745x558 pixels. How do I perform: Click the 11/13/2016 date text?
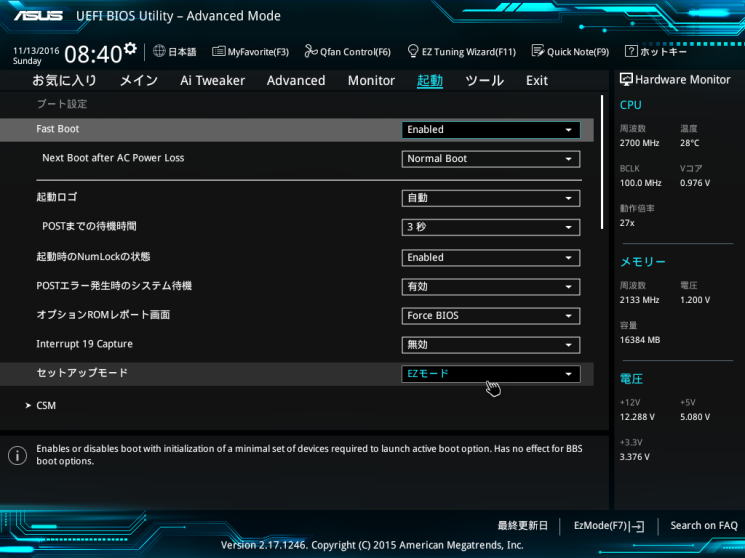pos(36,50)
